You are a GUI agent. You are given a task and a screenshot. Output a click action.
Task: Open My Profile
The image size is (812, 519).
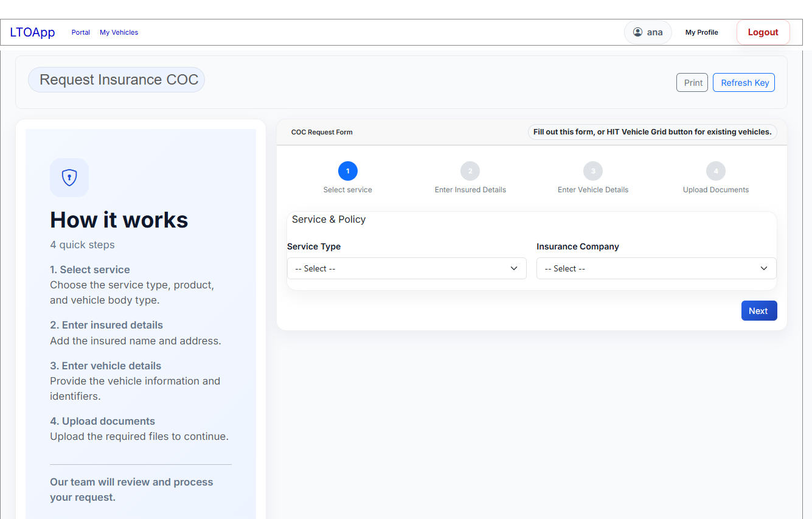click(701, 32)
